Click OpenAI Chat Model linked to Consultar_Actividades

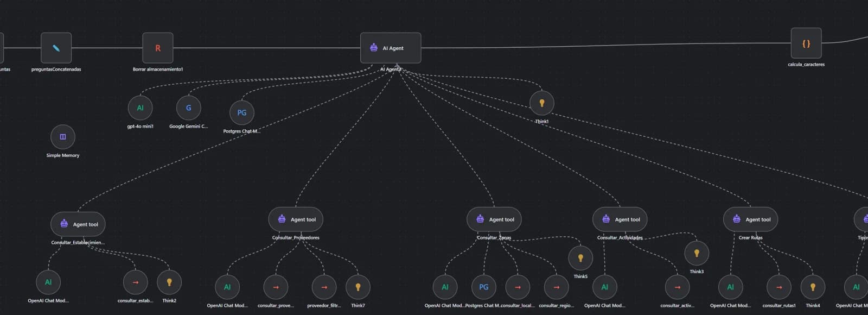pos(605,287)
